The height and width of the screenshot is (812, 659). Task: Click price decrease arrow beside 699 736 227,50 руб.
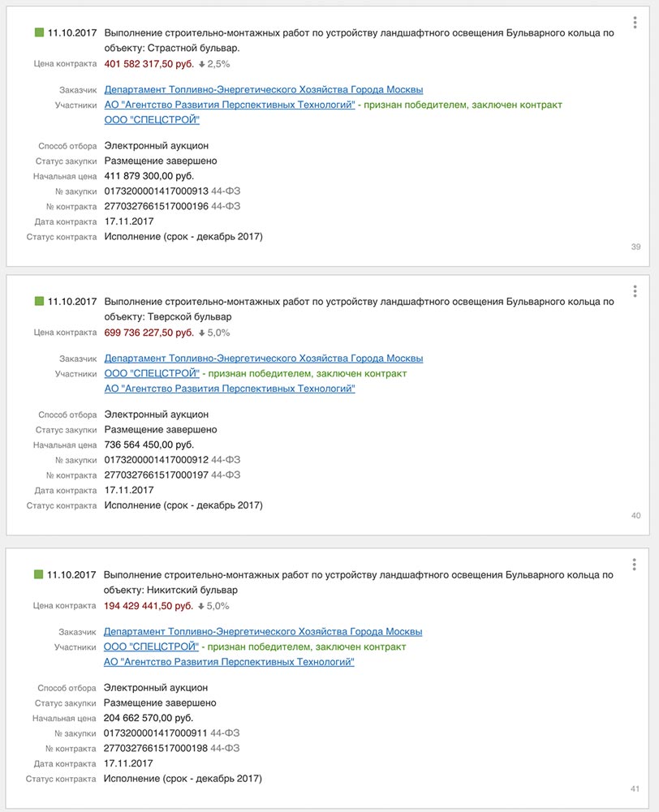[x=202, y=333]
